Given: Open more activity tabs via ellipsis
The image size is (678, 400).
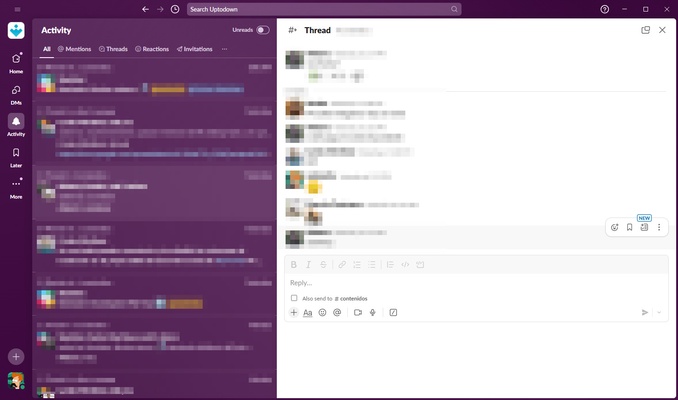Looking at the screenshot, I should [224, 49].
